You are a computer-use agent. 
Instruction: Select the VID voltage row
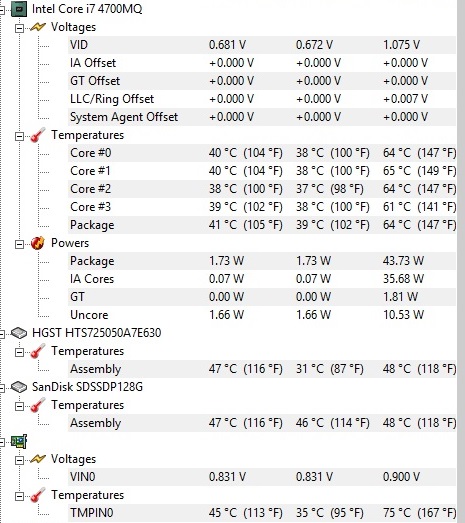(262, 45)
